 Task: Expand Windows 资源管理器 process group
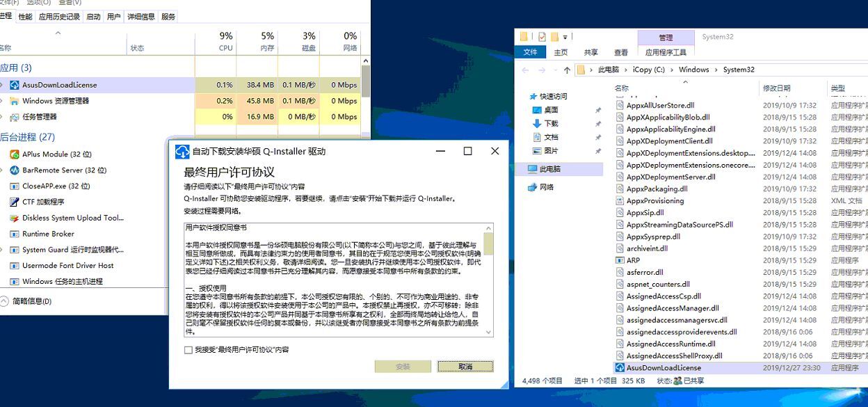2,101
